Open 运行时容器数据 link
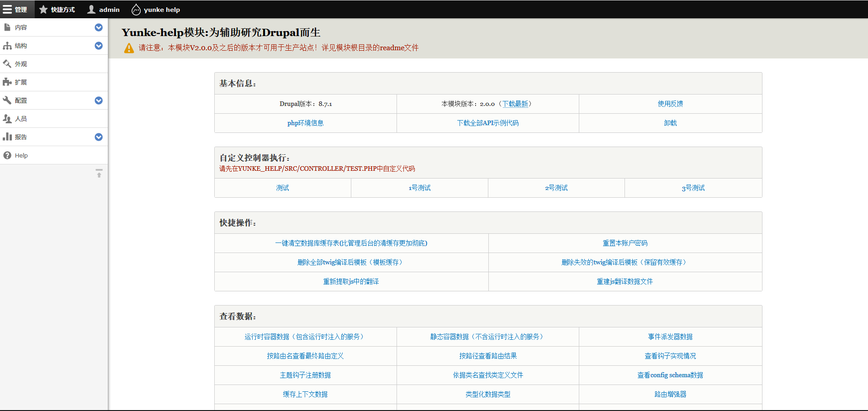The image size is (868, 411). point(305,337)
